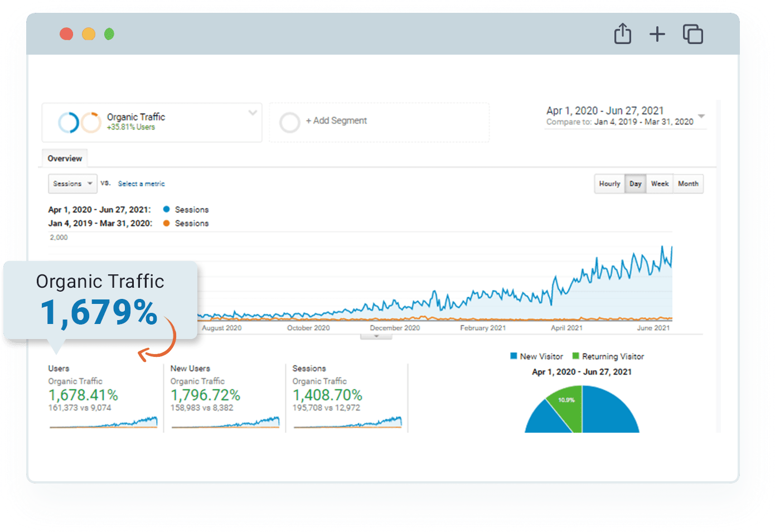
Task: Click the Users sparkline chart
Action: point(104,422)
